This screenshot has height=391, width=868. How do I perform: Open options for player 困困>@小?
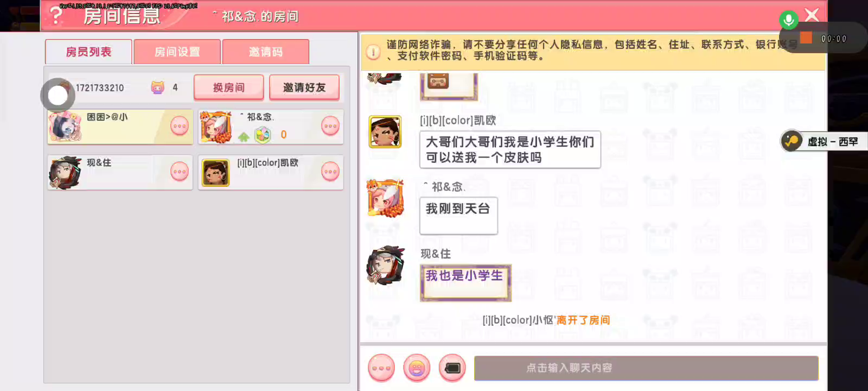pyautogui.click(x=180, y=127)
